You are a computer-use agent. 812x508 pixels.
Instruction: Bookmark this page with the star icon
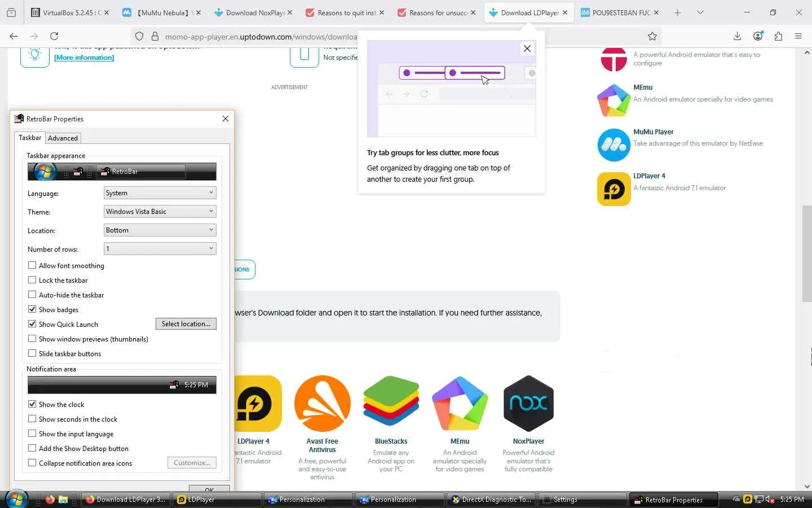[x=652, y=36]
